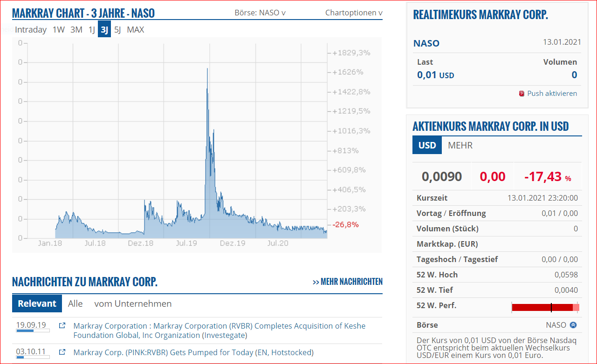Open Börse: NASO dropdown
Screen dimensions: 597x364
[260, 13]
